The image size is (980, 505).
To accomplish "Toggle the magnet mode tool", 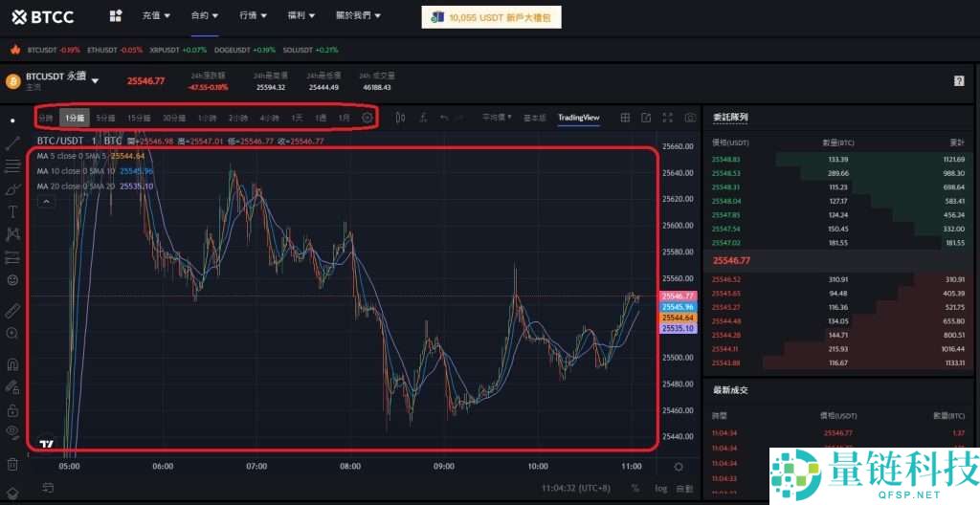I will click(12, 363).
